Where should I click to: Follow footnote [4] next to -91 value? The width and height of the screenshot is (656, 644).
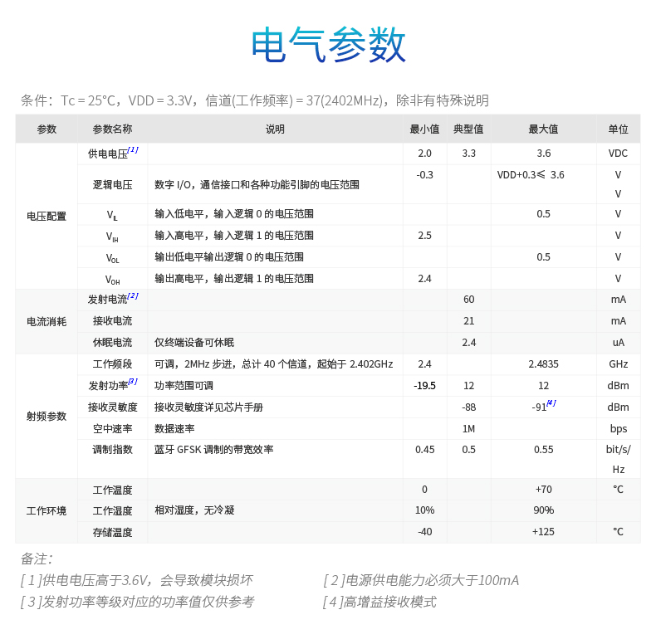pos(551,403)
